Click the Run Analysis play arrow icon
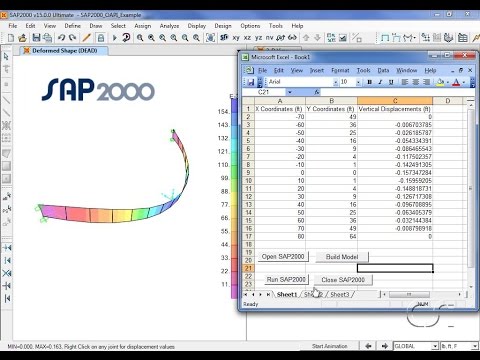 pos(114,38)
